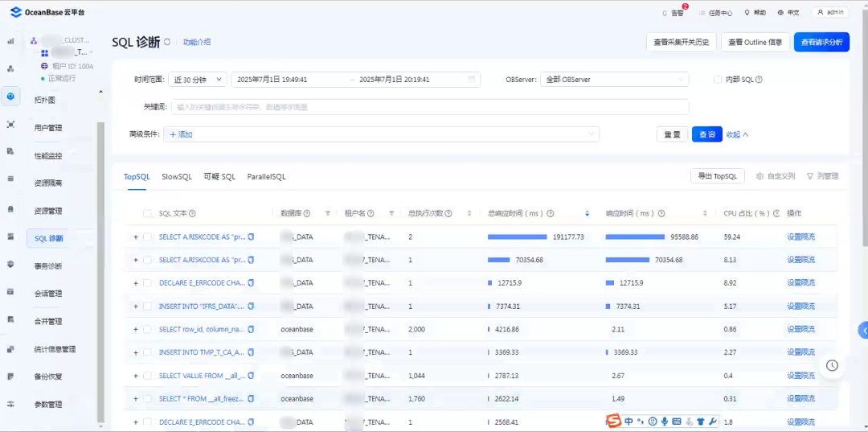Switch to SlowSQL tab
This screenshot has height=432, width=868.
tap(177, 177)
